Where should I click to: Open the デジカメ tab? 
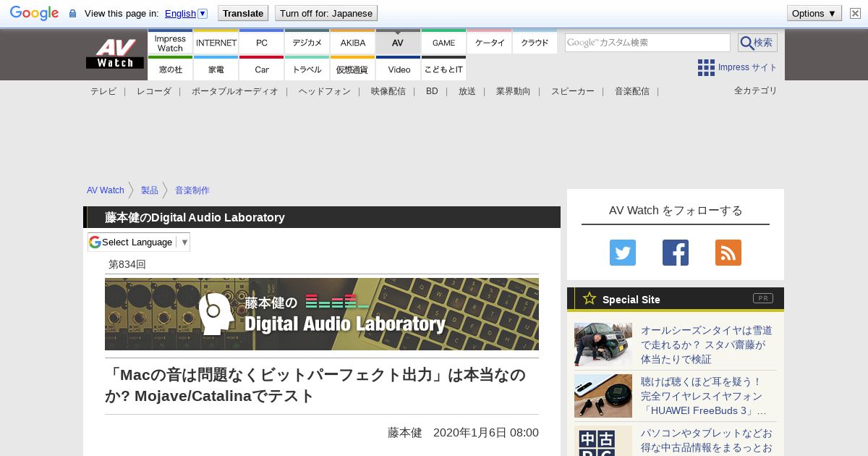[x=307, y=43]
